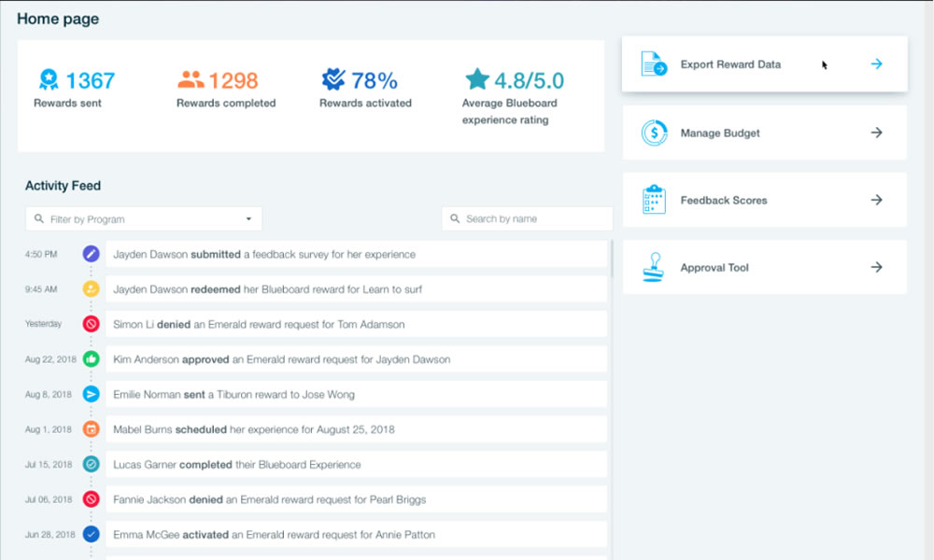Open Manage Budget using its arrow

pyautogui.click(x=876, y=133)
